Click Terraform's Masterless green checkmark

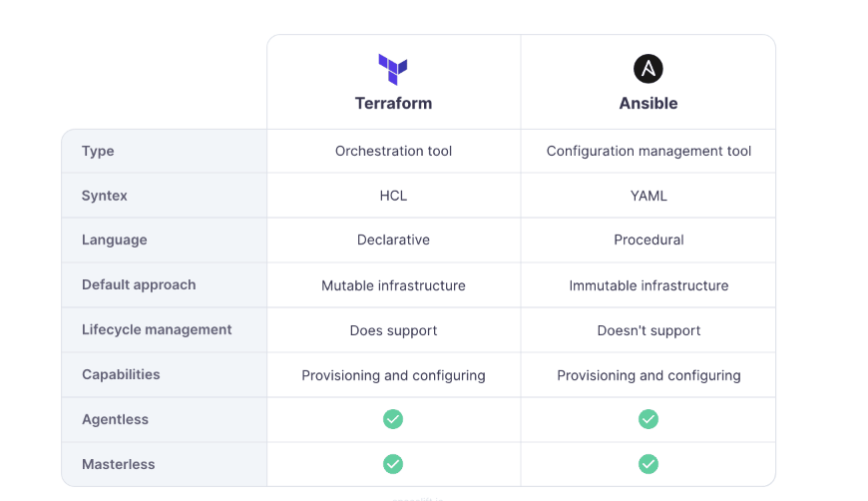coord(393,464)
